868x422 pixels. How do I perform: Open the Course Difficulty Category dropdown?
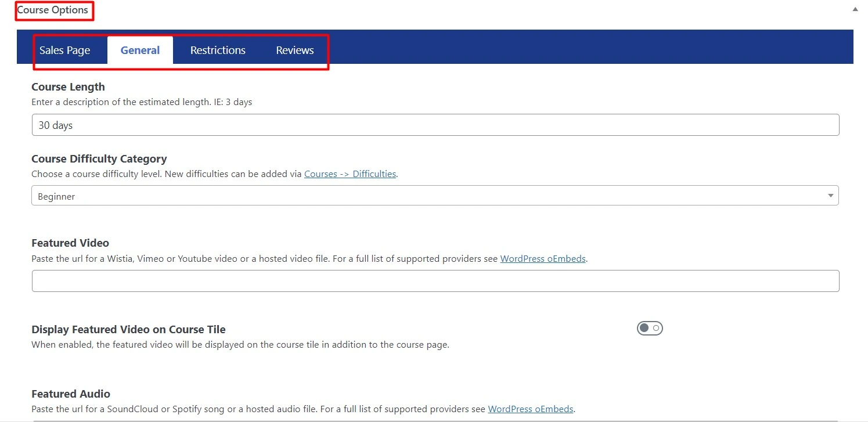point(435,196)
